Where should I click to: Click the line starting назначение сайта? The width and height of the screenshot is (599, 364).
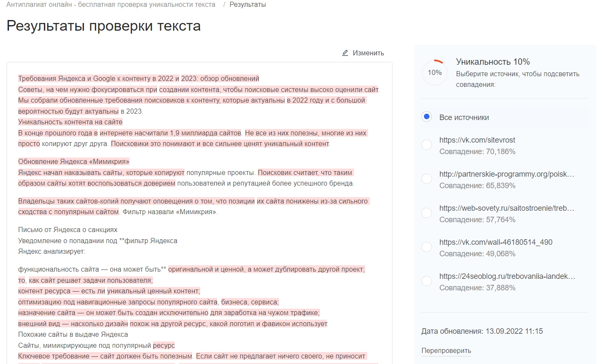click(169, 313)
